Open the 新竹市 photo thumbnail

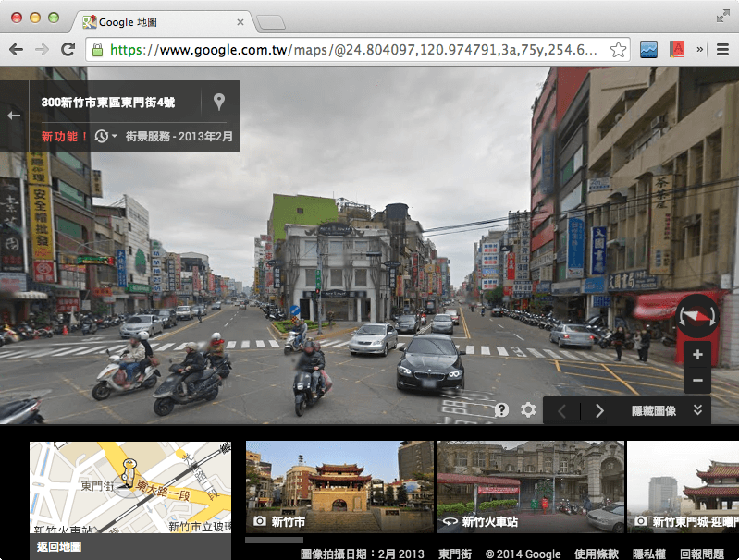[339, 486]
